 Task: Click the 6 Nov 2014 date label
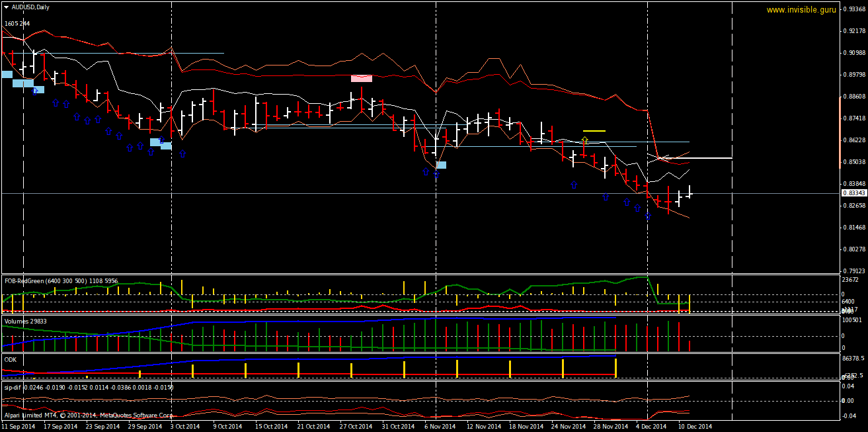click(x=440, y=427)
